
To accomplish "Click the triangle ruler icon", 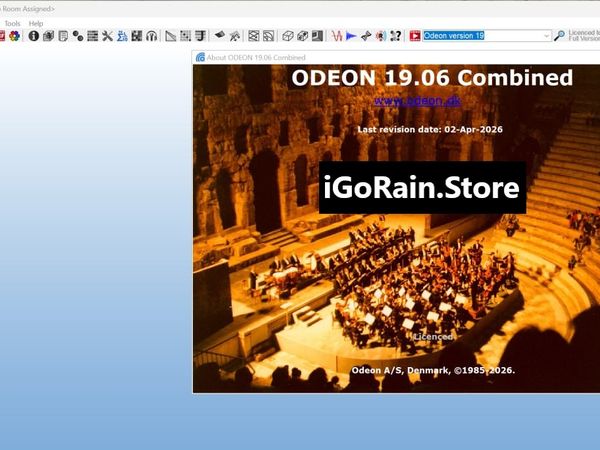I will click(x=171, y=36).
